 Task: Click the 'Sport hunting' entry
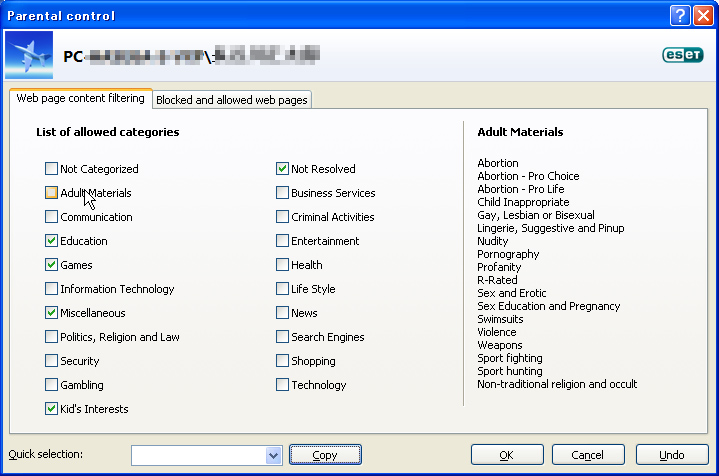[x=510, y=371]
